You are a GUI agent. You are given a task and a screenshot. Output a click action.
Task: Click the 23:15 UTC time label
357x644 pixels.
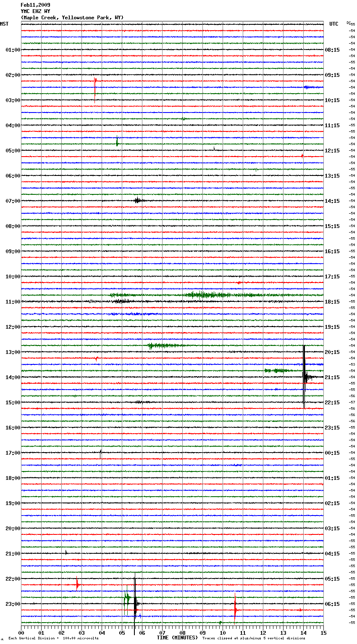(332, 428)
